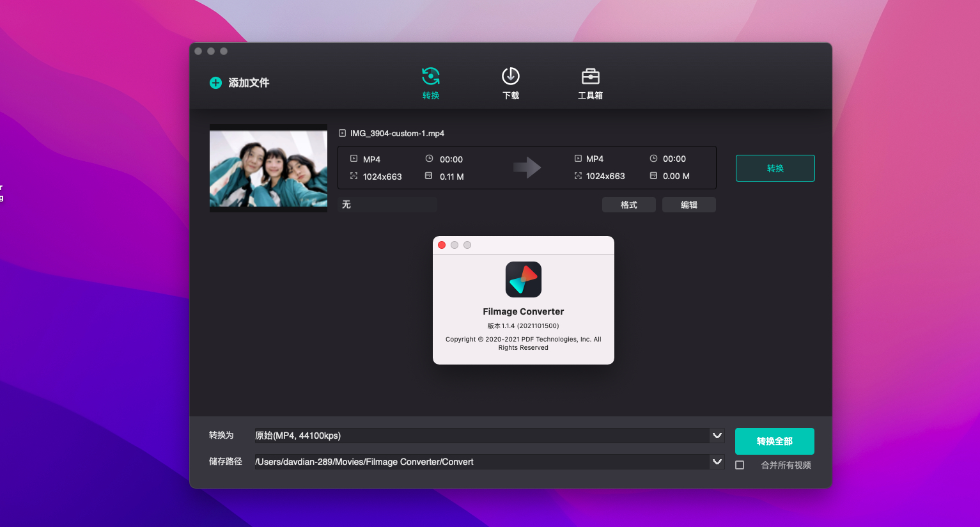Click the source file size icon

429,176
